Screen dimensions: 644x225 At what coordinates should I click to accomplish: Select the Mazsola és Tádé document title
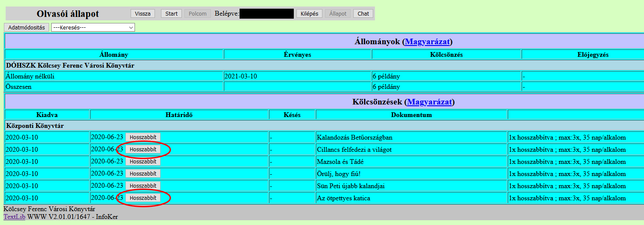(340, 162)
